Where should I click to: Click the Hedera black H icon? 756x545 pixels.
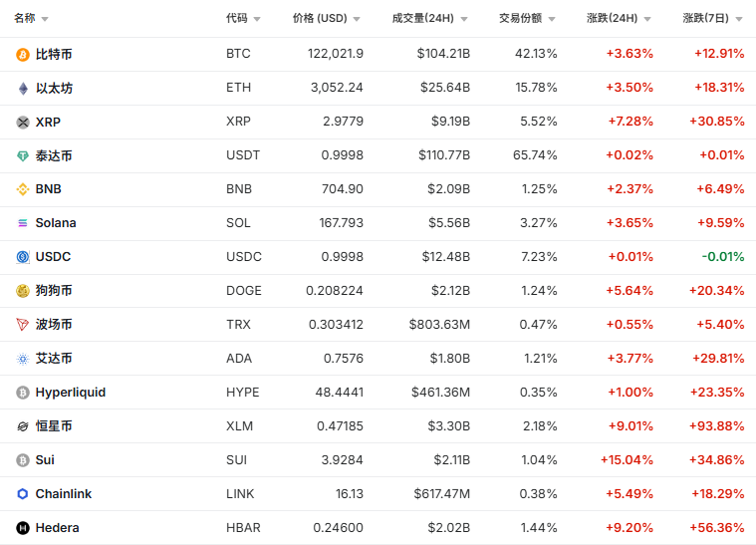click(x=23, y=528)
